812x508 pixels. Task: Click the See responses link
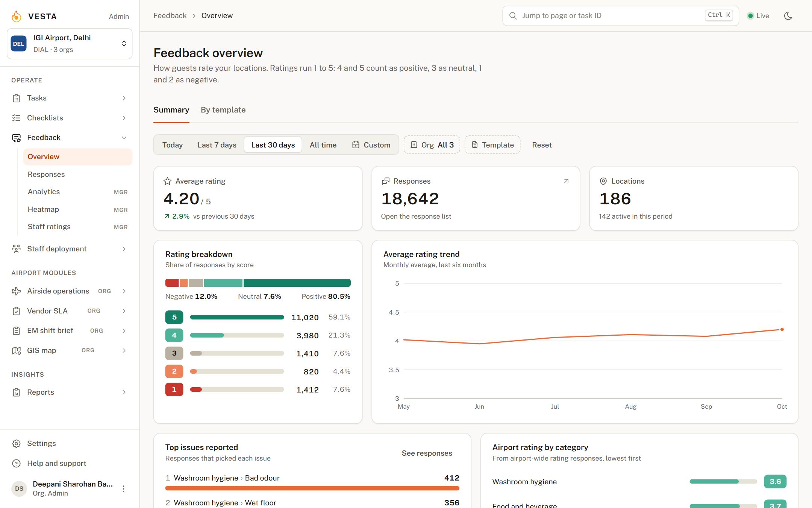[x=427, y=453]
